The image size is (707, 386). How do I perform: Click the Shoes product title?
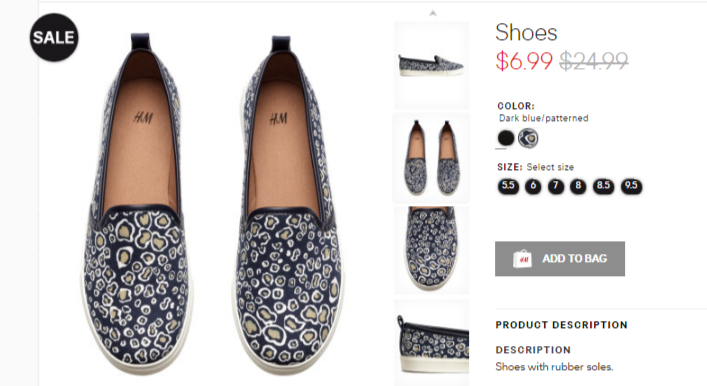point(526,32)
